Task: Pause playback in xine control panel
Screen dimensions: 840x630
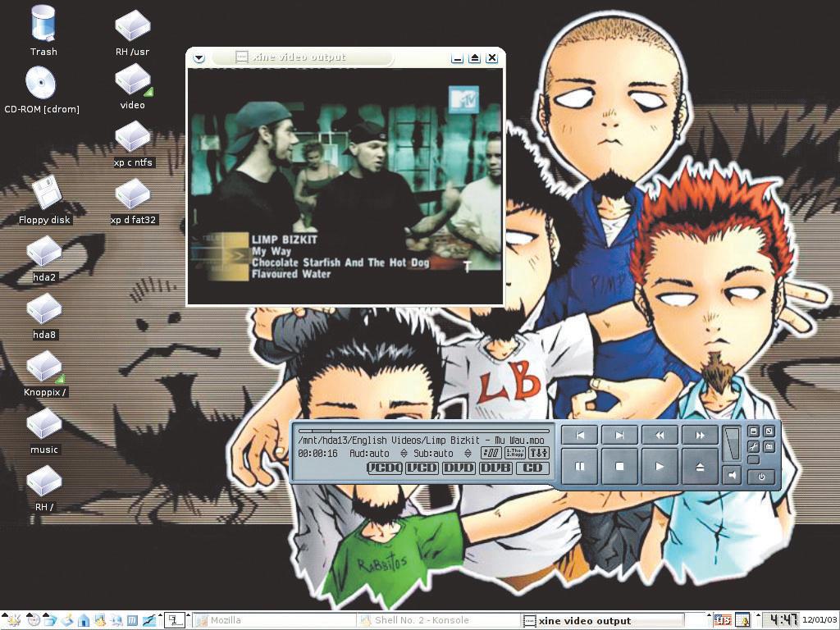Action: 580,467
